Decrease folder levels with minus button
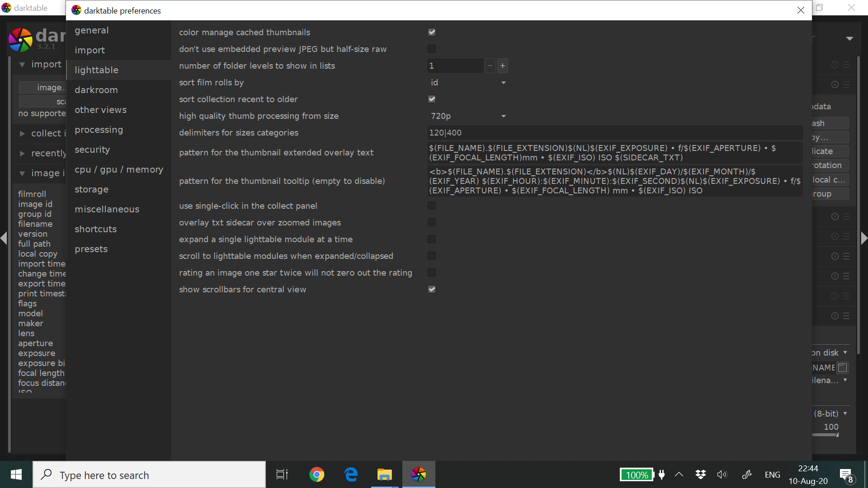 (x=490, y=66)
